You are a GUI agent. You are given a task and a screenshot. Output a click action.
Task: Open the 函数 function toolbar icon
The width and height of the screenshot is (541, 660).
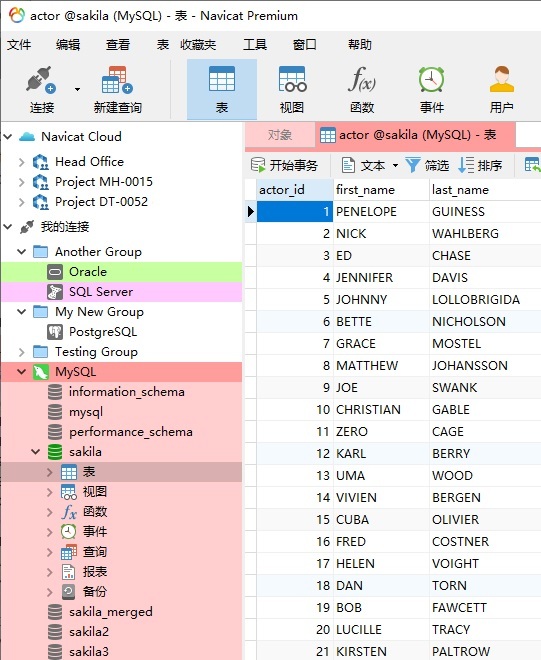click(x=362, y=80)
